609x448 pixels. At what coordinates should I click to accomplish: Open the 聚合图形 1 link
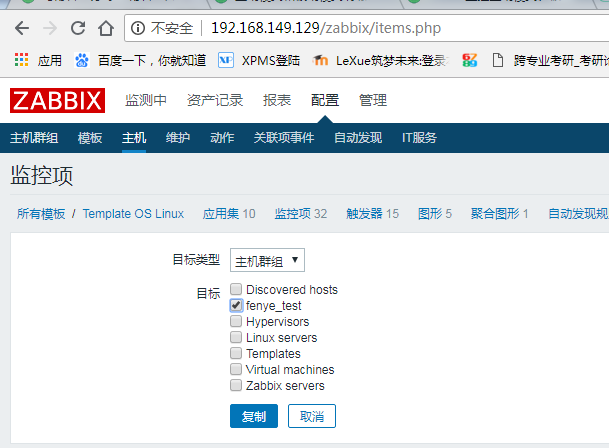(499, 214)
